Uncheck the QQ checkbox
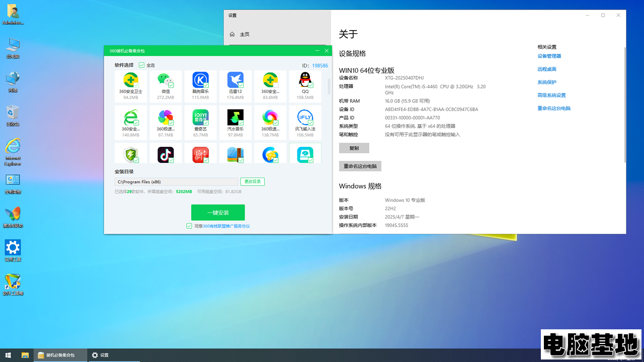This screenshot has width=644, height=362. (x=310, y=85)
